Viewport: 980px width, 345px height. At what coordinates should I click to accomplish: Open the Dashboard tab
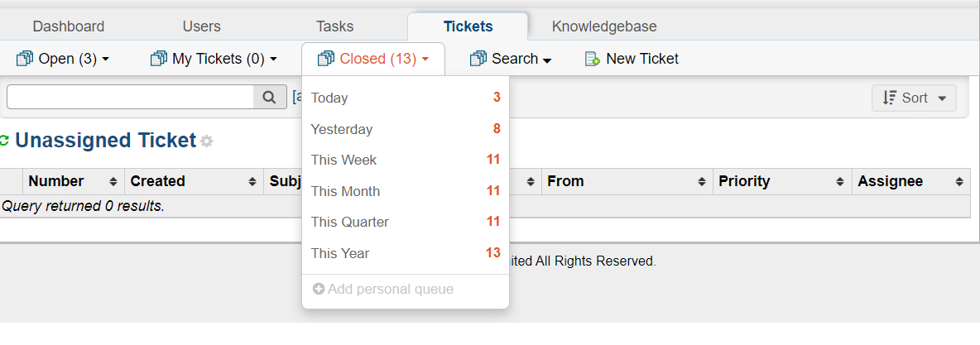(x=69, y=26)
